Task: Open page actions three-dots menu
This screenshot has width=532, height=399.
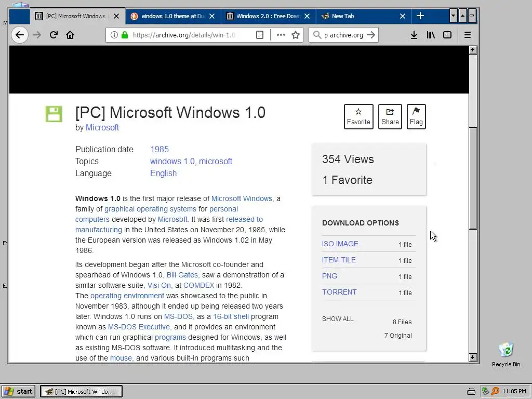Action: (281, 35)
